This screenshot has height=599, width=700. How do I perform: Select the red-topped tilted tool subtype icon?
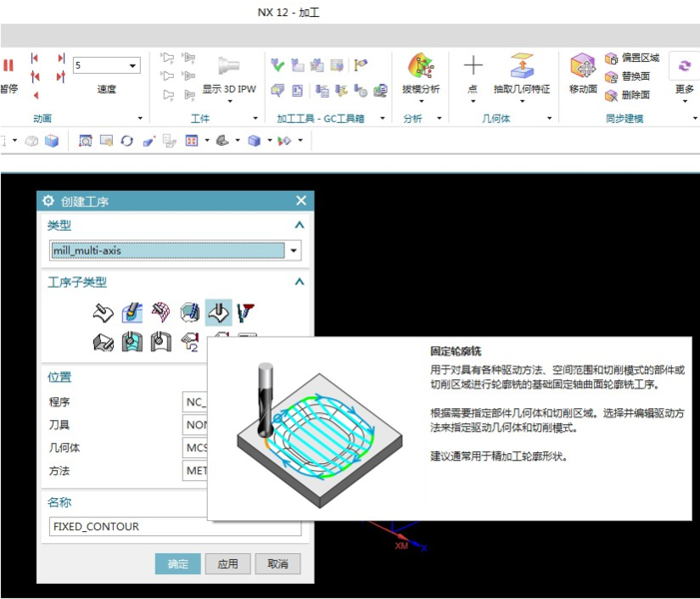coord(246,312)
